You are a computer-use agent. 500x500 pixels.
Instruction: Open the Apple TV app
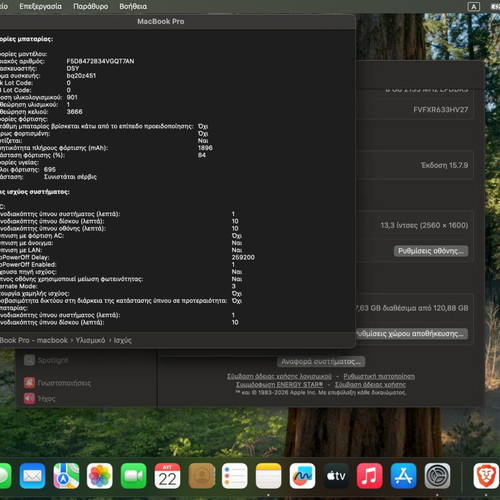pyautogui.click(x=336, y=476)
